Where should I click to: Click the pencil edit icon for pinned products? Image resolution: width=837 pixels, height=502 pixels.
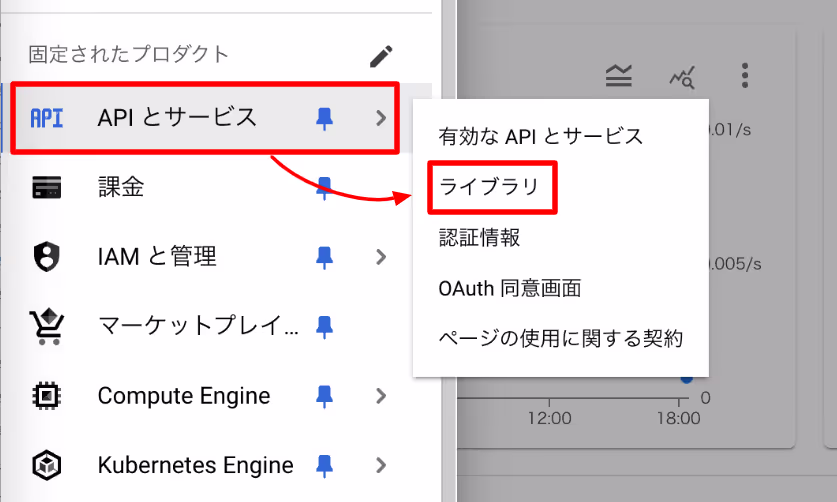381,57
